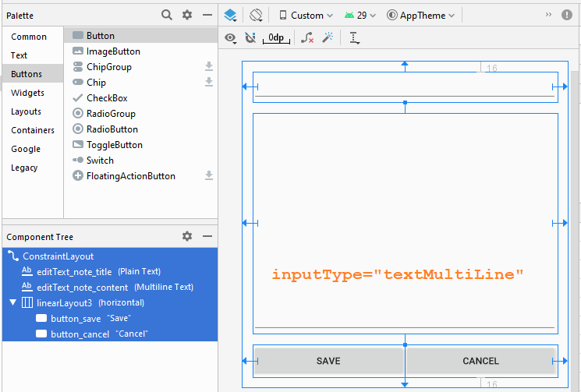The width and height of the screenshot is (581, 392).
Task: Download the ChipGroup dependency
Action: coord(209,66)
